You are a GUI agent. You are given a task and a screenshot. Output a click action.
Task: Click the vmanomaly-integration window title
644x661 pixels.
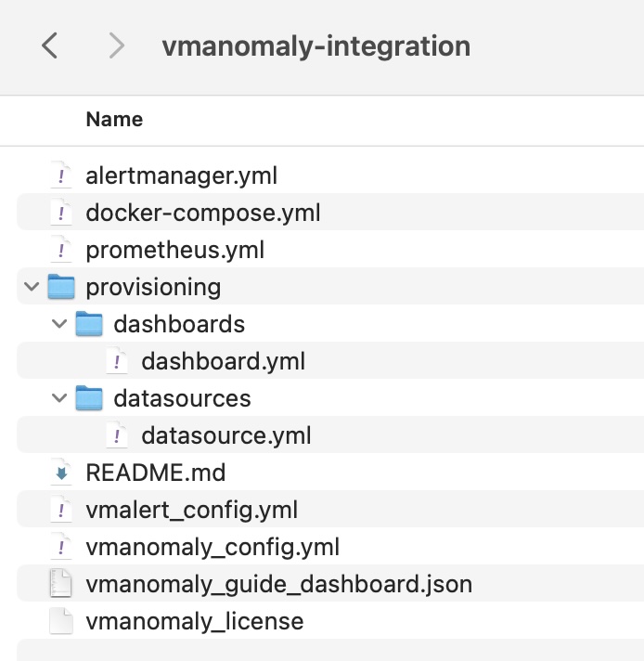point(316,45)
